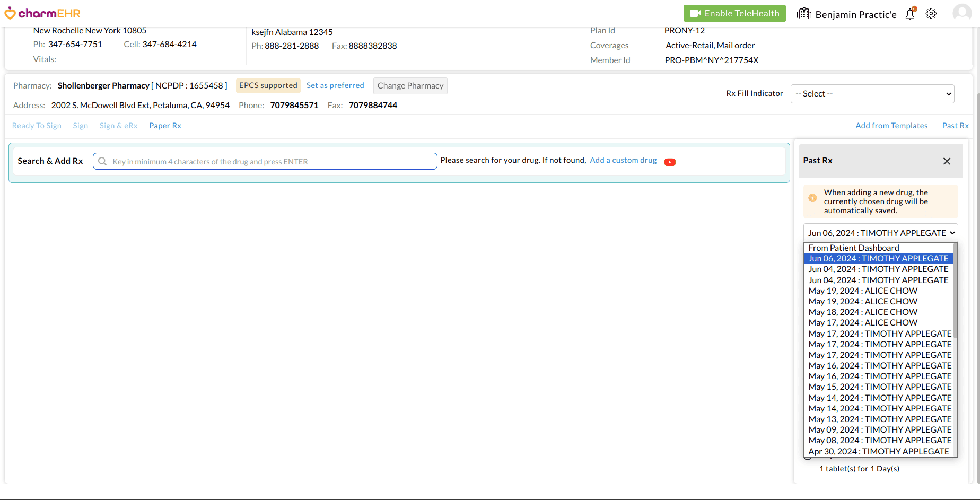Play the YouTube help video icon
Image resolution: width=980 pixels, height=500 pixels.
click(670, 162)
